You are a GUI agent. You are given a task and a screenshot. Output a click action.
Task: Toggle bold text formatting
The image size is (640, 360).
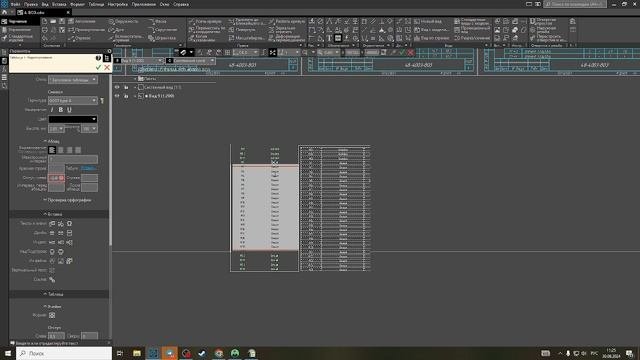60,110
